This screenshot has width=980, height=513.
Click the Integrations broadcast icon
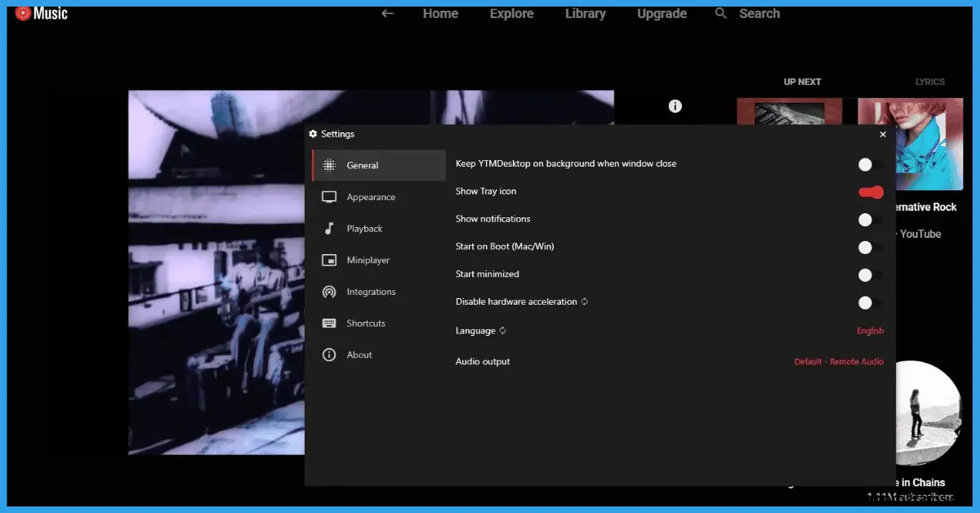[x=329, y=292]
